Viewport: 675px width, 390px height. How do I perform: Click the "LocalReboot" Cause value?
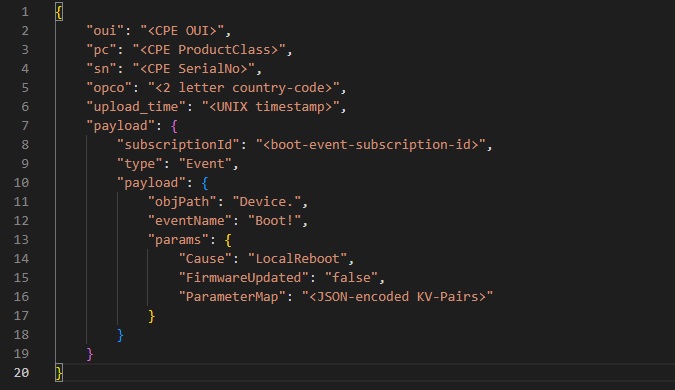[x=297, y=258]
